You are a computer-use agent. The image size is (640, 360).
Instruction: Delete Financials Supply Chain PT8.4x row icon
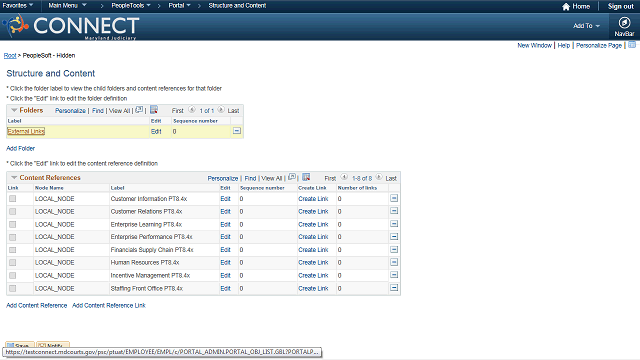click(x=394, y=249)
